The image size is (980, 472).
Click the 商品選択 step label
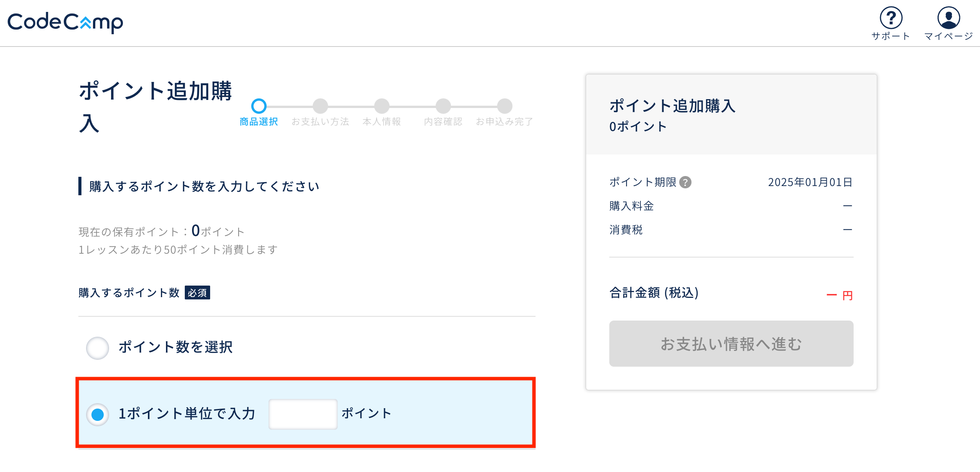click(x=259, y=122)
